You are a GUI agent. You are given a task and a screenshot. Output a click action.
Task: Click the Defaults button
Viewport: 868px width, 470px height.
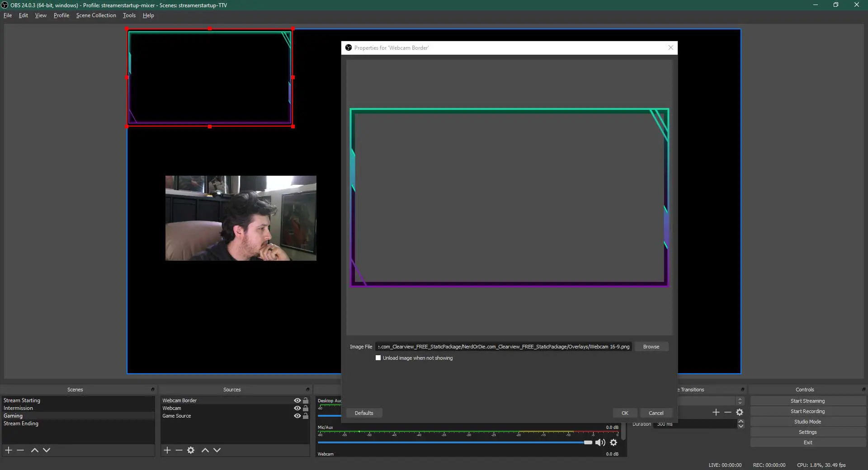click(364, 413)
